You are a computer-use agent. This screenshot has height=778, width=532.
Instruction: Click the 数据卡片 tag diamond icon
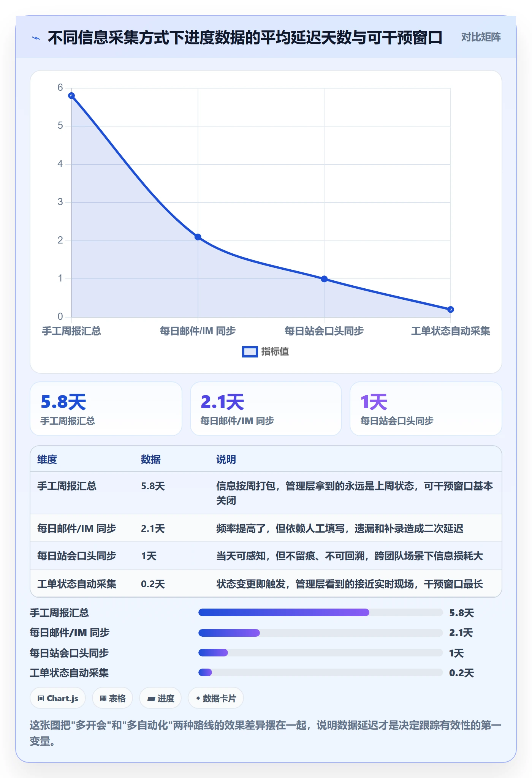198,698
